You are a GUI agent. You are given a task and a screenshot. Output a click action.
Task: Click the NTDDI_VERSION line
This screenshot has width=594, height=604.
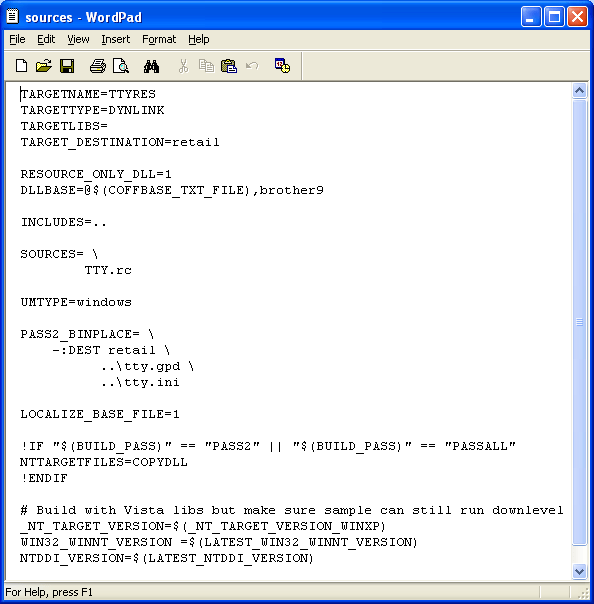(x=167, y=558)
